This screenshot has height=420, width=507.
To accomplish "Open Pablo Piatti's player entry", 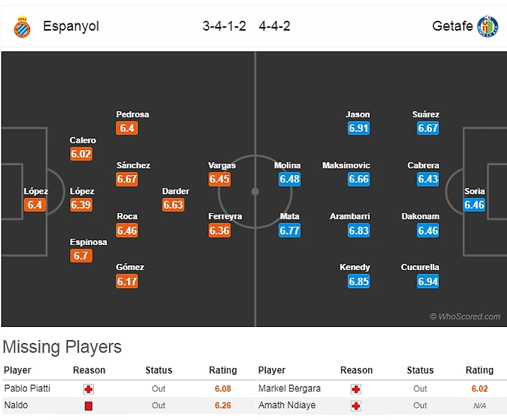I will coord(26,389).
